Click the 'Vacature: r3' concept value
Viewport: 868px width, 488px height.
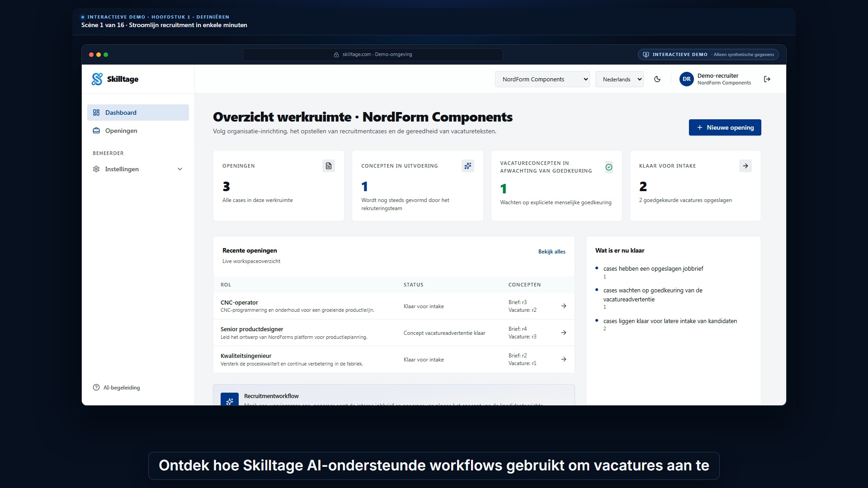point(523,337)
